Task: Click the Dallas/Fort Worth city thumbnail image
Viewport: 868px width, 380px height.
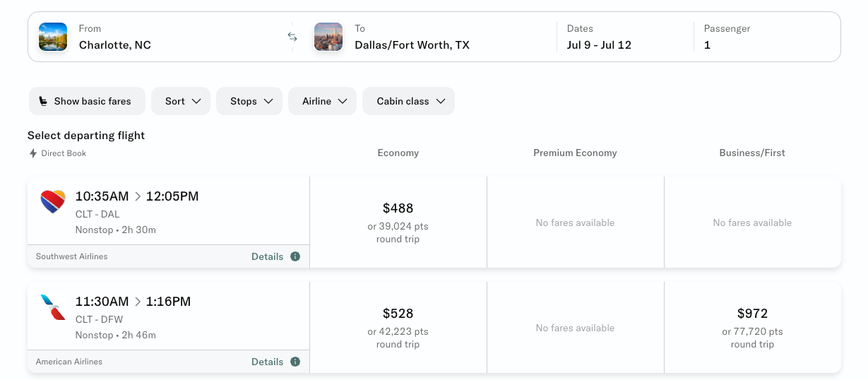Action: [328, 37]
